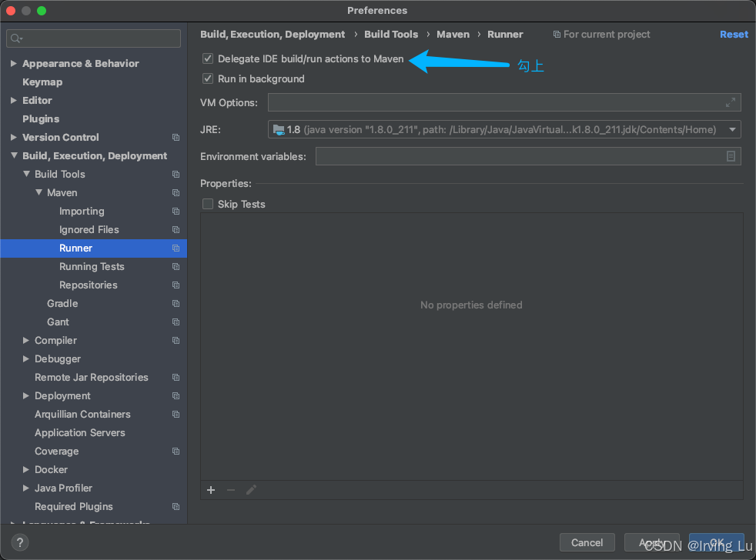Open the JRE dropdown

(732, 130)
